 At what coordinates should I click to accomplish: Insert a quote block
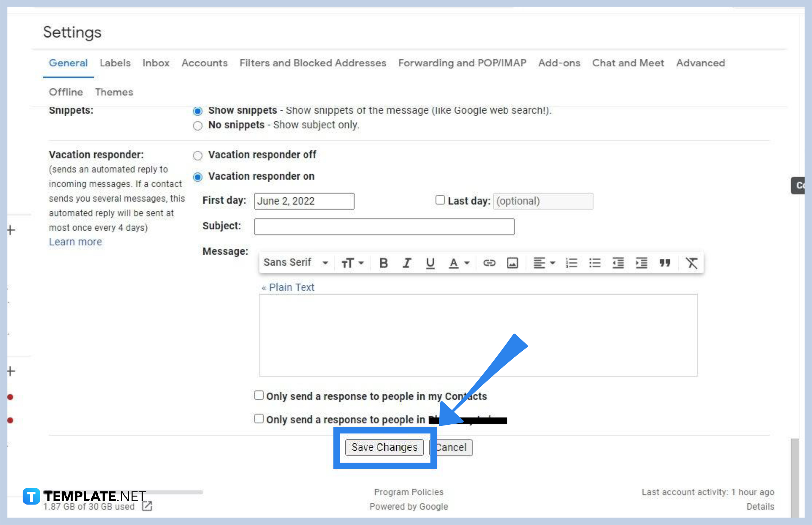pos(665,262)
